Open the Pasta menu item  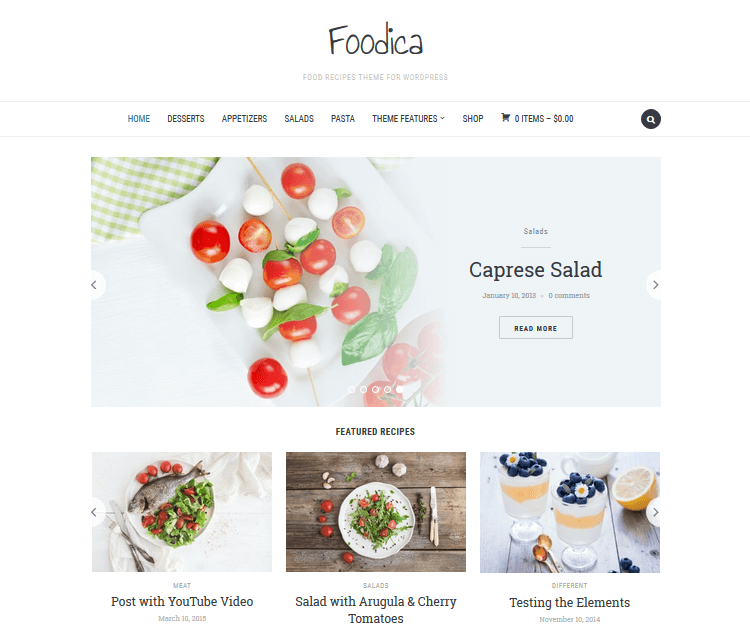click(343, 119)
